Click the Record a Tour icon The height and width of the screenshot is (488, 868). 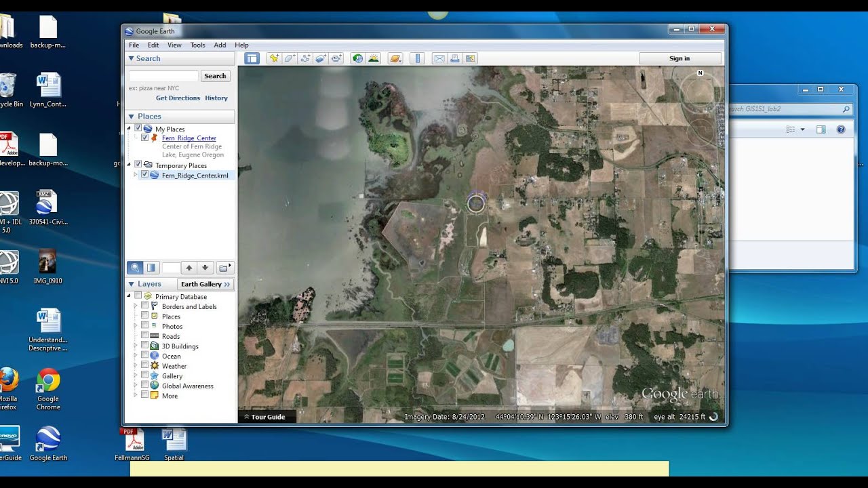click(336, 58)
